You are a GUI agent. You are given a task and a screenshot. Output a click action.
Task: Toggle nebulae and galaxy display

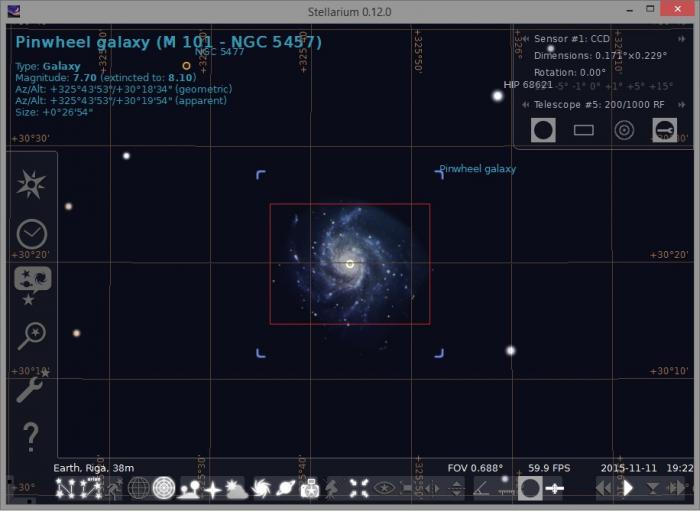click(x=262, y=488)
